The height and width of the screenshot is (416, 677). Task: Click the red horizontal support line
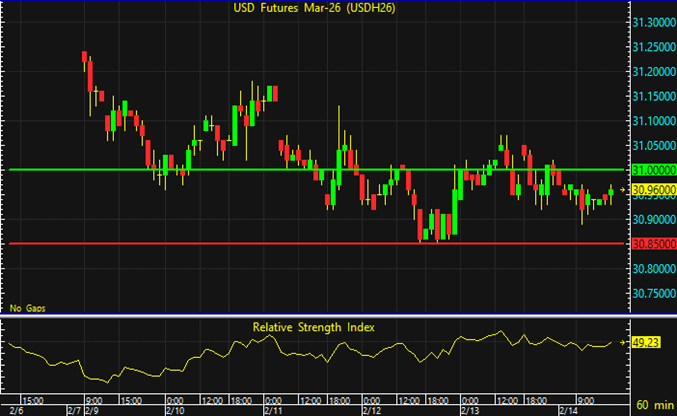tap(300, 243)
